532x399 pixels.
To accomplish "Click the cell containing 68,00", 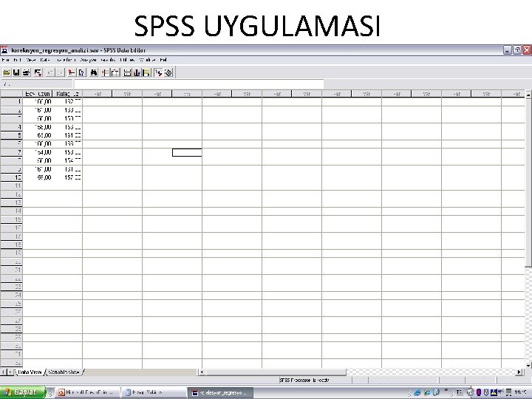I will point(38,135).
